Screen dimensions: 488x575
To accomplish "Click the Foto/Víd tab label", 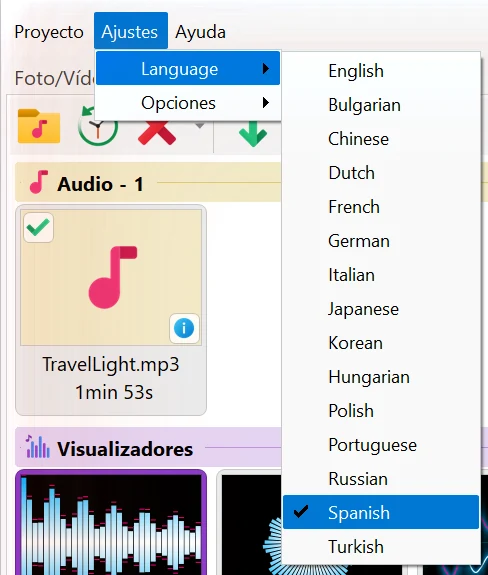I will point(54,78).
